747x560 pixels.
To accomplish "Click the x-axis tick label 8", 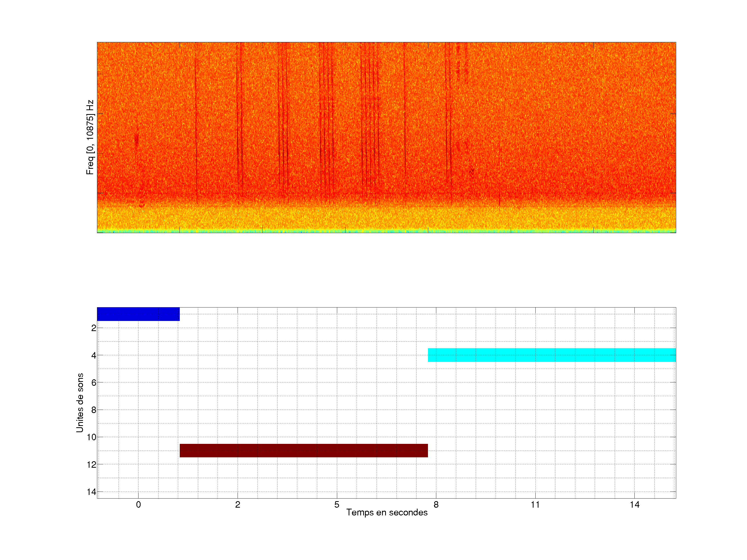I will pos(436,505).
